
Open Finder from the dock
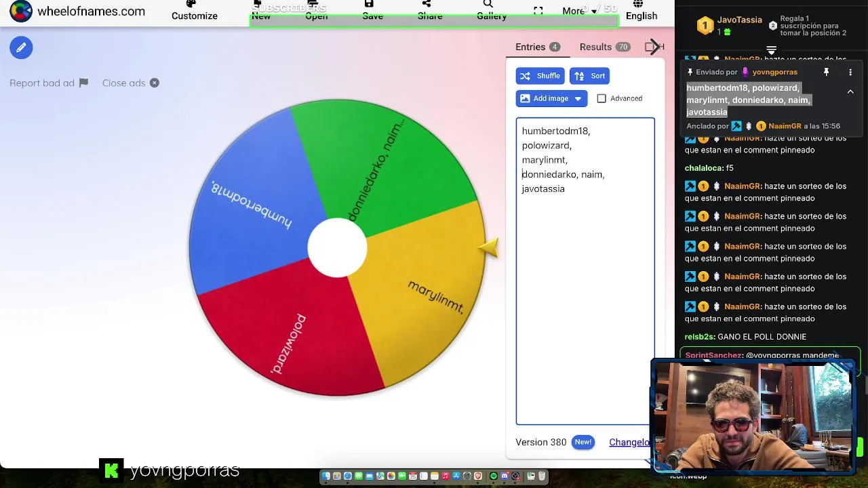(x=325, y=476)
